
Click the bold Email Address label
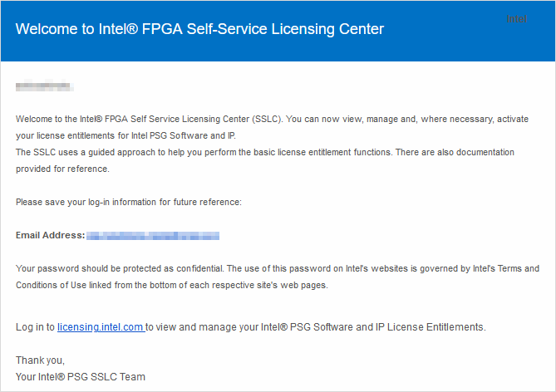pos(51,235)
